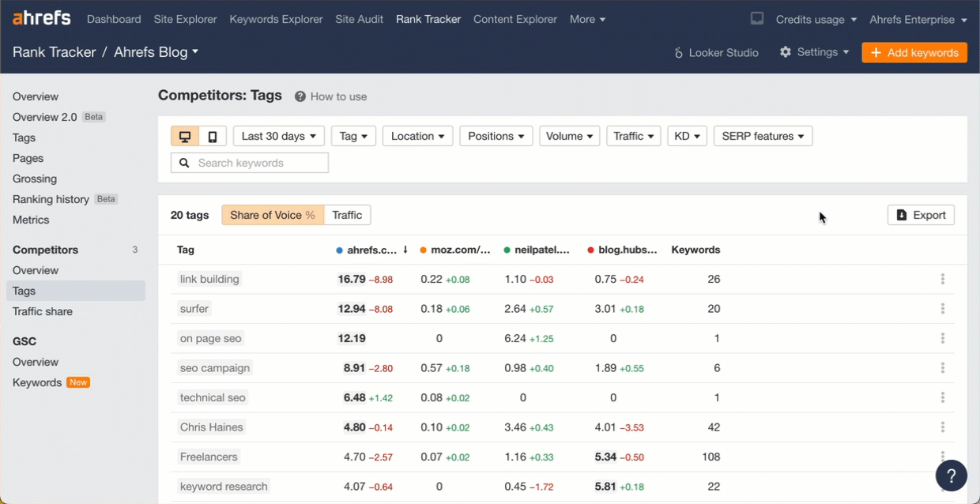Open the three-dot menu on the 'link building' row
The image size is (980, 504).
[942, 279]
